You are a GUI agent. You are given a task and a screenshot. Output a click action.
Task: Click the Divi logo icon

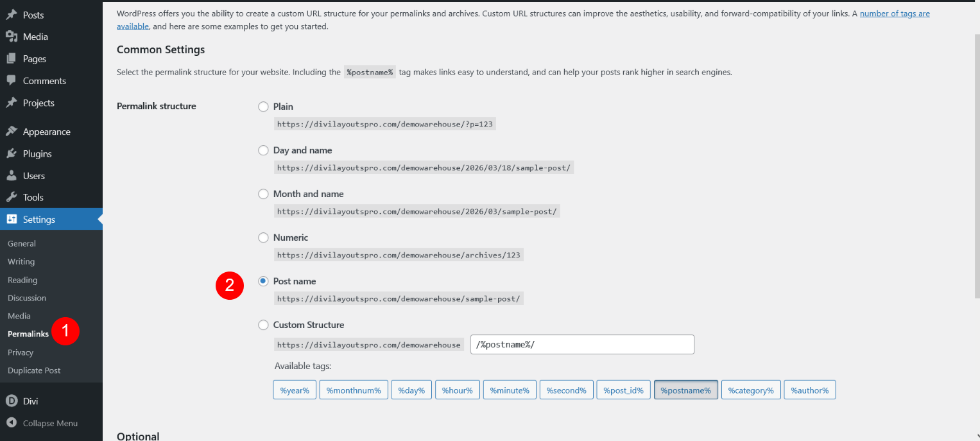(x=12, y=401)
